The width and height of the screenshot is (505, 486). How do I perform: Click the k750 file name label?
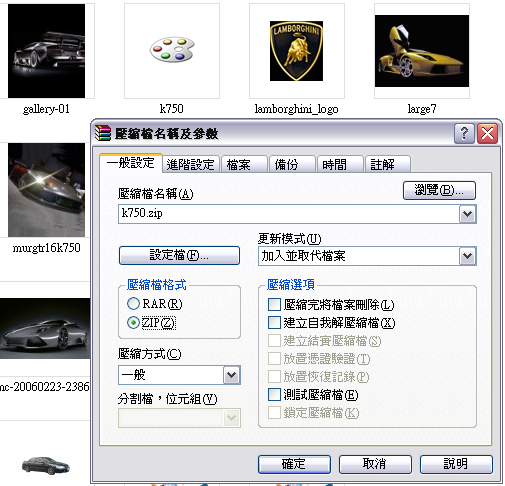click(172, 109)
